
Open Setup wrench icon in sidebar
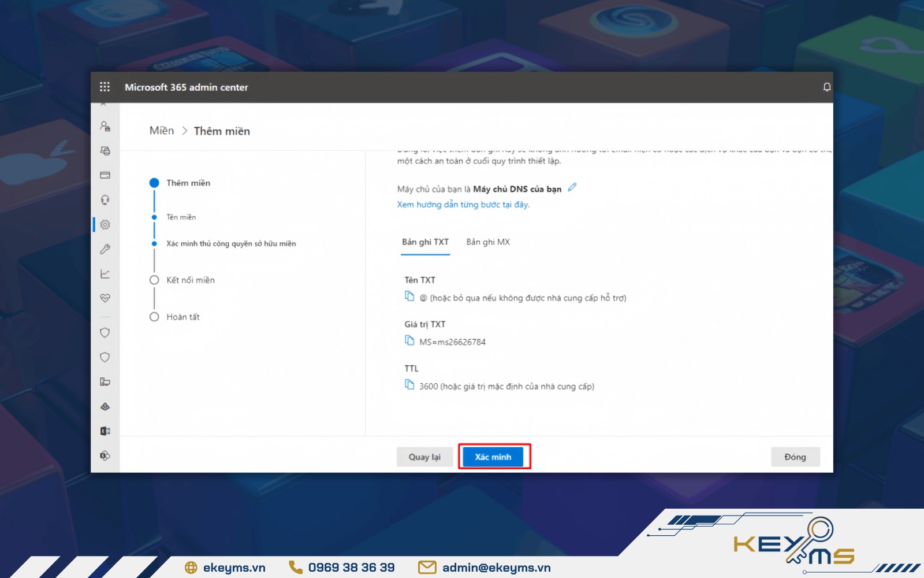click(105, 249)
